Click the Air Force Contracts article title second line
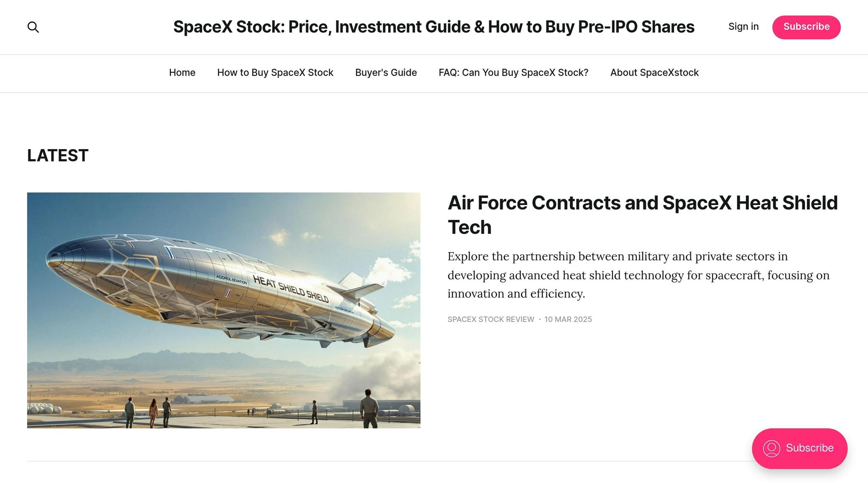Image resolution: width=868 pixels, height=488 pixels. [469, 227]
